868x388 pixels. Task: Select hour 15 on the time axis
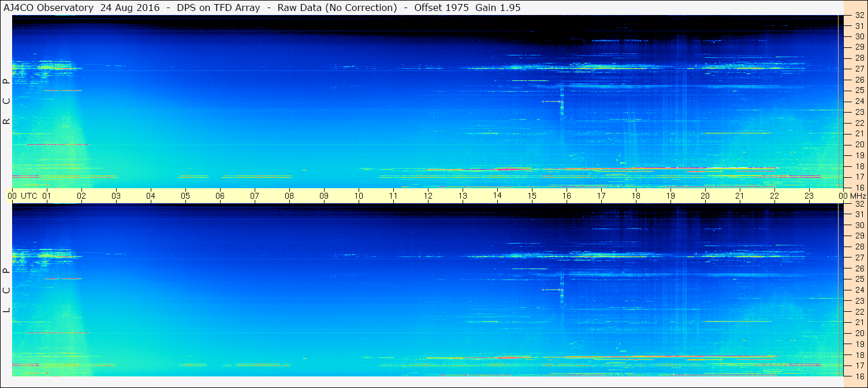pos(532,196)
